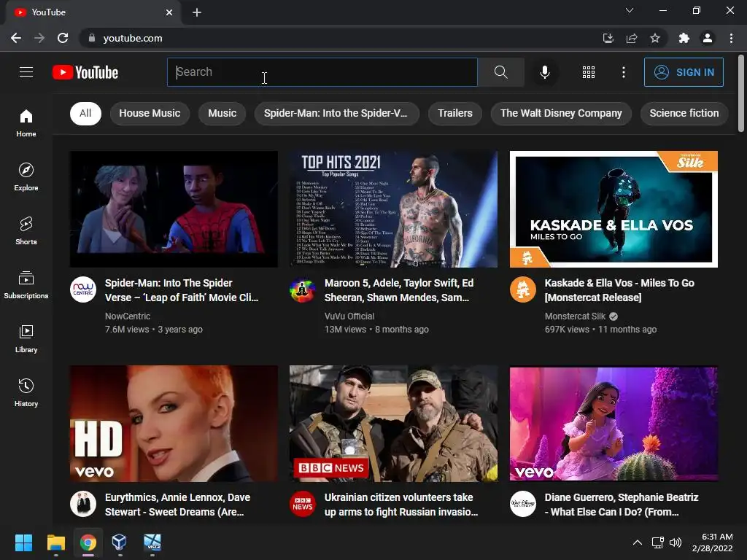Open Ukrainian citizen volunteers video title

400,505
